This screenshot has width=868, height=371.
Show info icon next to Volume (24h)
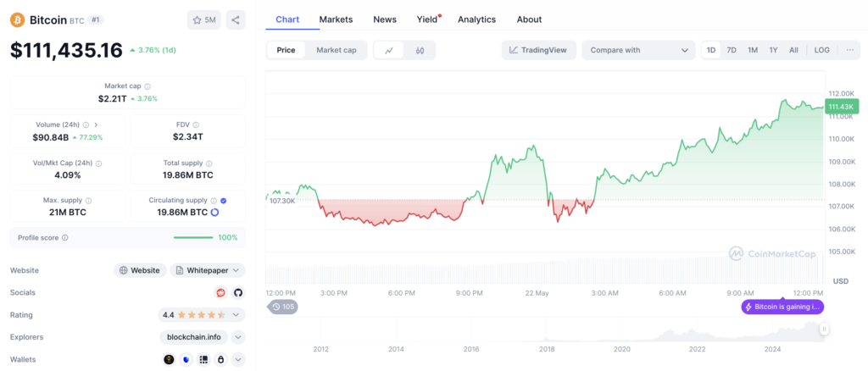[x=86, y=125]
